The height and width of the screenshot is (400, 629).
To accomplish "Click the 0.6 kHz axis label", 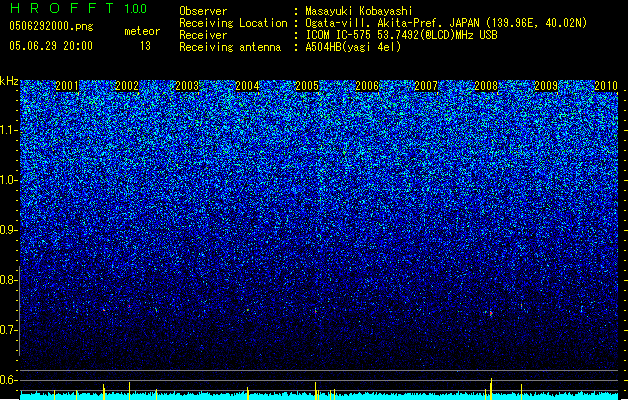I will click(x=9, y=380).
